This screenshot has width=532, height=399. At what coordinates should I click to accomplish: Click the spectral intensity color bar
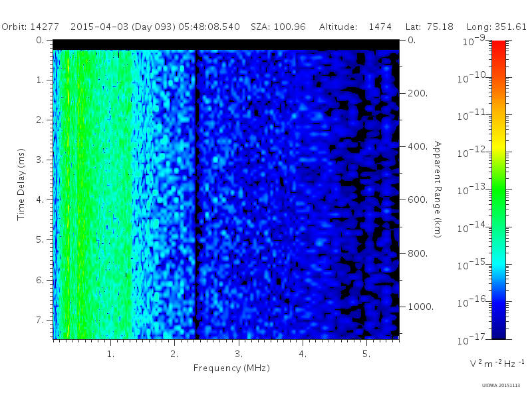pyautogui.click(x=498, y=190)
